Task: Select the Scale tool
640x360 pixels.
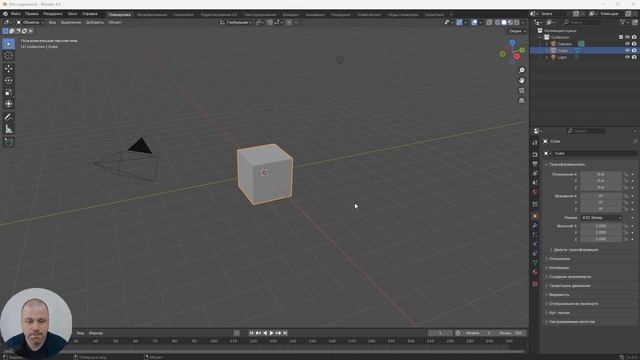Action: (x=9, y=92)
